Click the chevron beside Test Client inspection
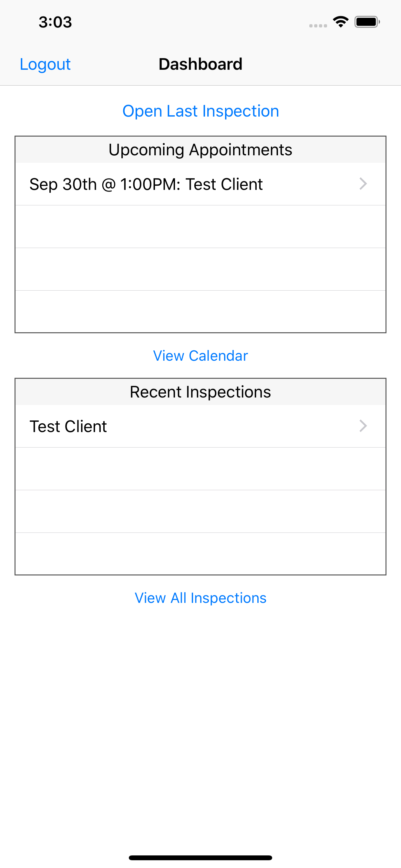The width and height of the screenshot is (401, 868). tap(363, 426)
